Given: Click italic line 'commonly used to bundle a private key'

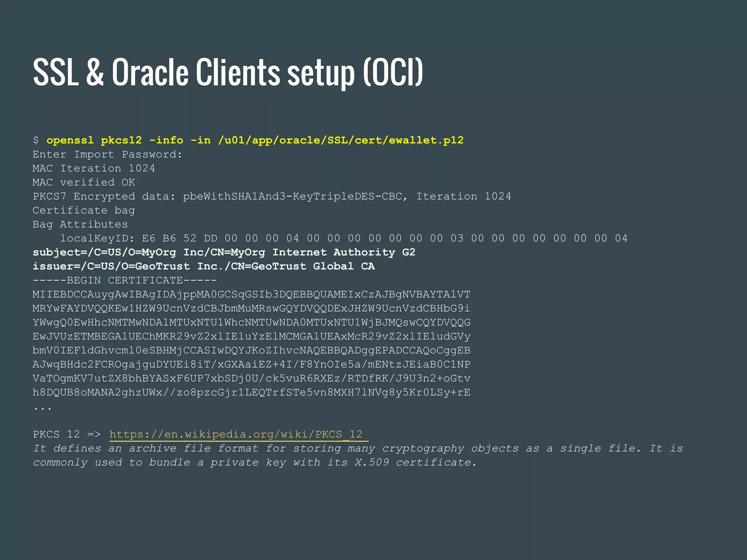Looking at the screenshot, I should coord(255,462).
